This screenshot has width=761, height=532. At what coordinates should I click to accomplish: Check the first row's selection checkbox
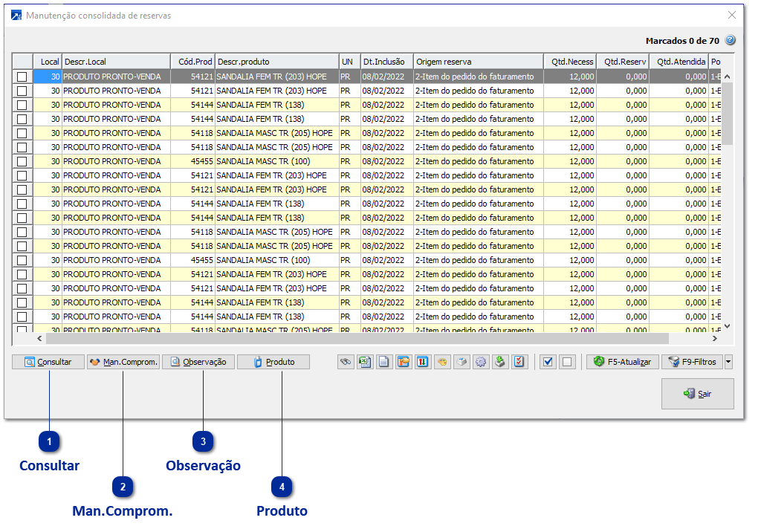click(x=22, y=77)
